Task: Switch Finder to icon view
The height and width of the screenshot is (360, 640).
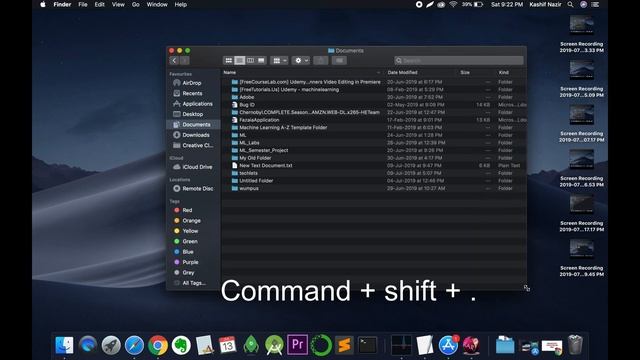Action: (x=229, y=60)
